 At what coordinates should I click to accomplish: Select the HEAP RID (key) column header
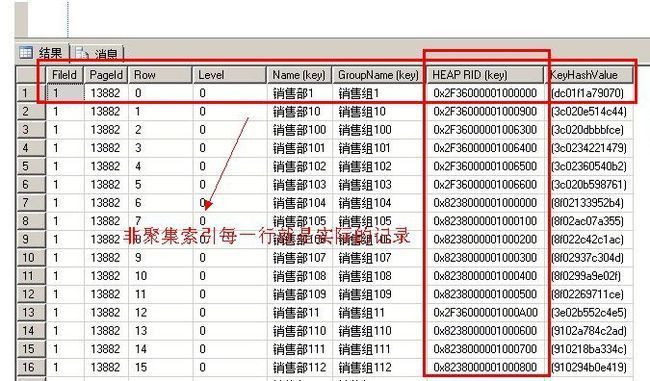485,75
